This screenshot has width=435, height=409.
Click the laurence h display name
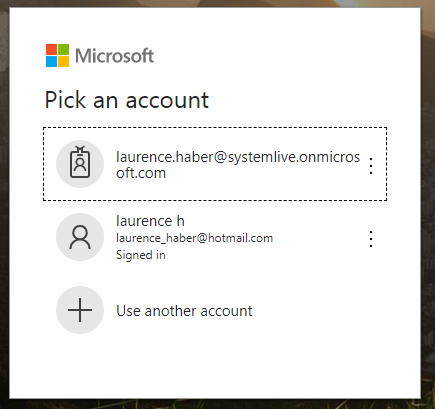point(150,221)
